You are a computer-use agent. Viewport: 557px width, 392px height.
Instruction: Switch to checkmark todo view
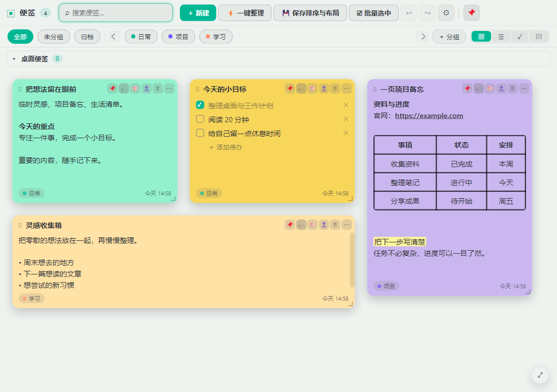(520, 37)
